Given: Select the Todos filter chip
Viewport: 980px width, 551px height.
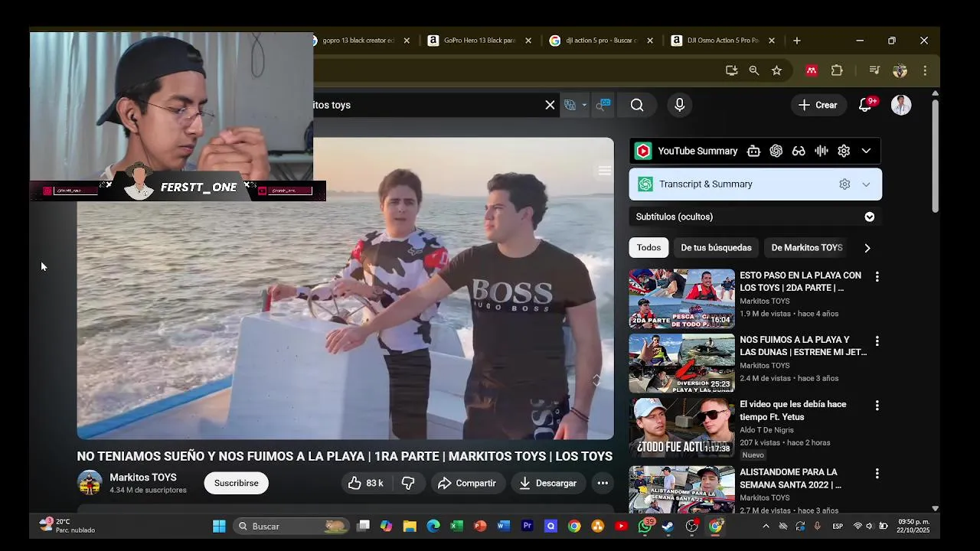Looking at the screenshot, I should point(648,247).
